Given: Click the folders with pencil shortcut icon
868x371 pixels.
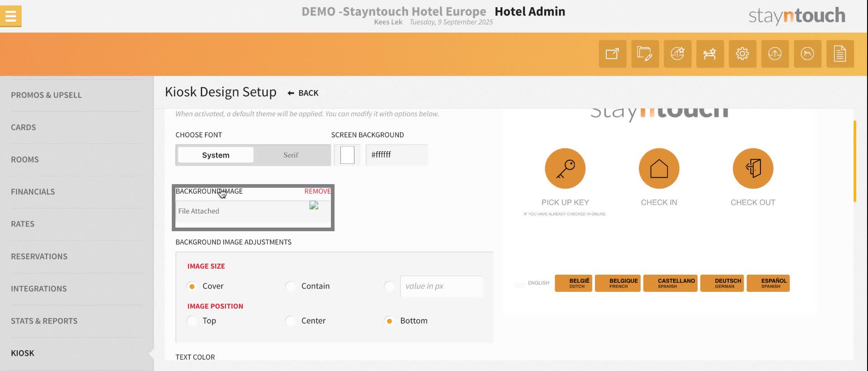Looking at the screenshot, I should (645, 54).
